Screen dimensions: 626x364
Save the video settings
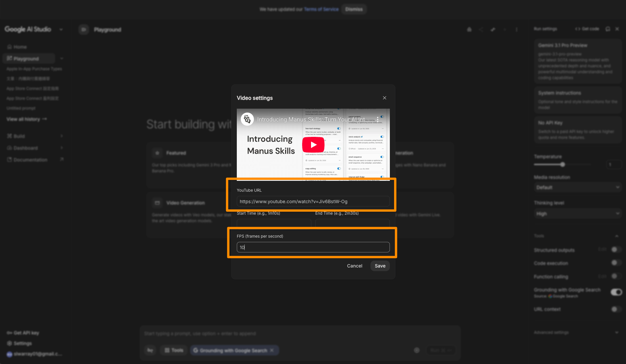380,266
